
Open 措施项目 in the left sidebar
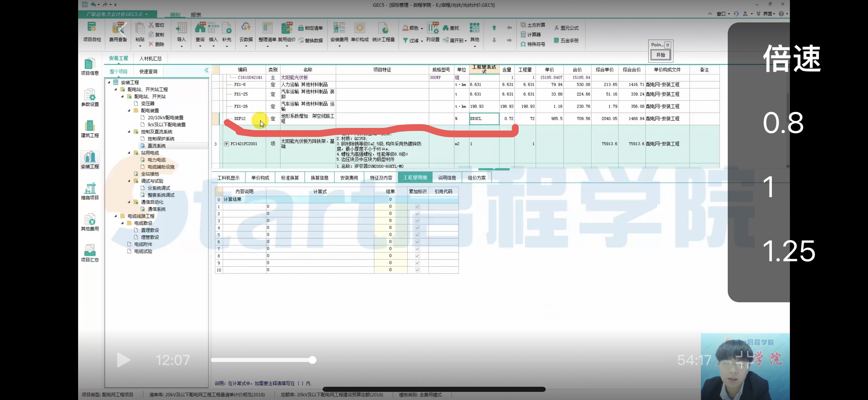click(90, 191)
